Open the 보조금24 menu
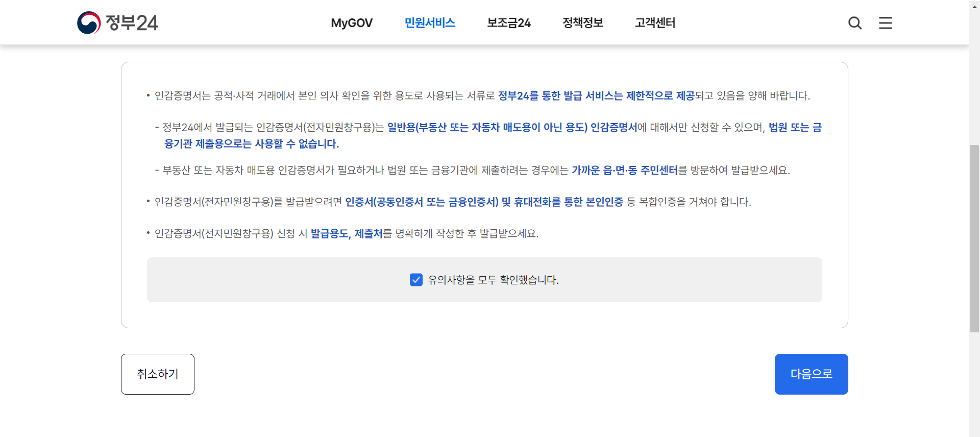This screenshot has height=437, width=980. coord(509,23)
